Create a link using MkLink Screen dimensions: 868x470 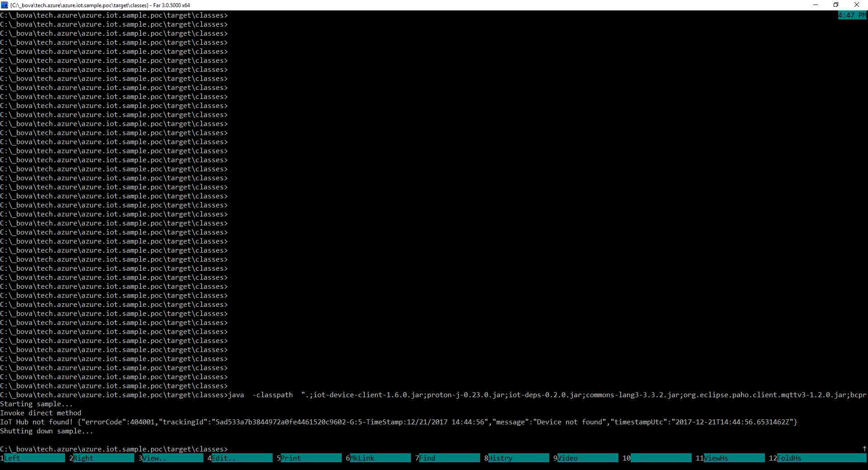[x=377, y=458]
